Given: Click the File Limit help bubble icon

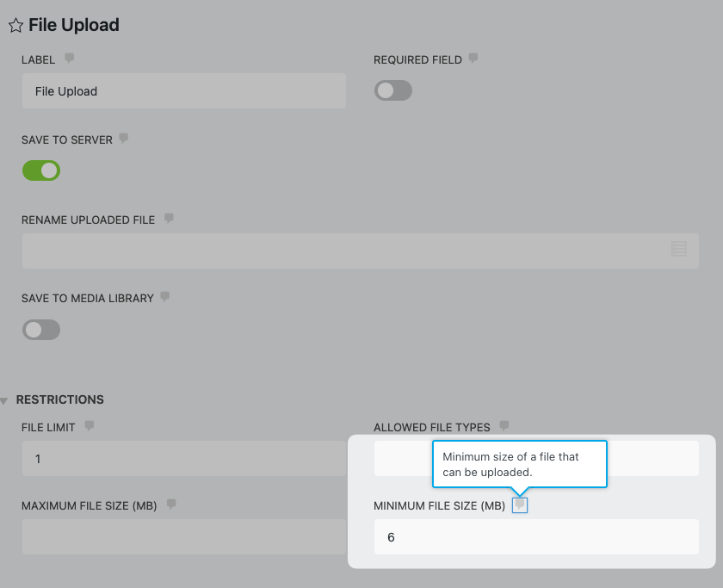Looking at the screenshot, I should pos(90,425).
